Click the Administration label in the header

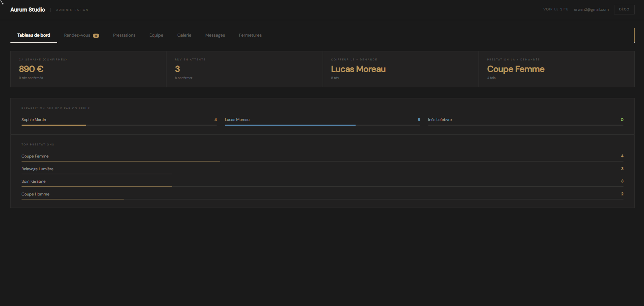72,10
